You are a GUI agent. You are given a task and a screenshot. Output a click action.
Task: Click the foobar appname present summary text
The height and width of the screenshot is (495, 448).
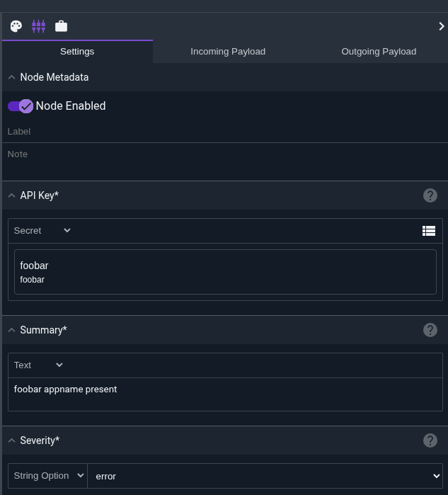tap(66, 389)
